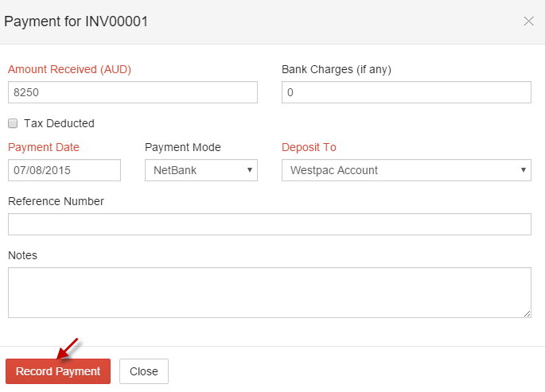Screen dimensions: 545x392
Task: Click the Tax Deducted label text
Action: pos(59,123)
